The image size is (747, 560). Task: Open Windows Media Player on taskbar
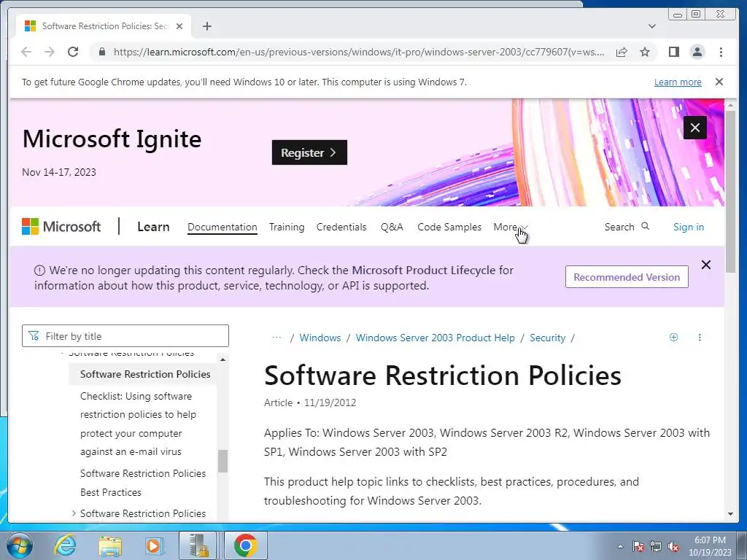(153, 545)
